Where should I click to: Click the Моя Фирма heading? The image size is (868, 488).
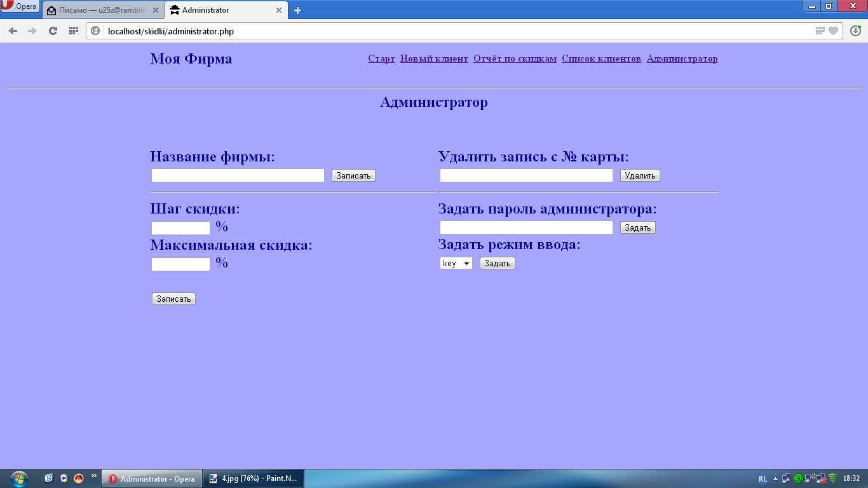click(191, 58)
